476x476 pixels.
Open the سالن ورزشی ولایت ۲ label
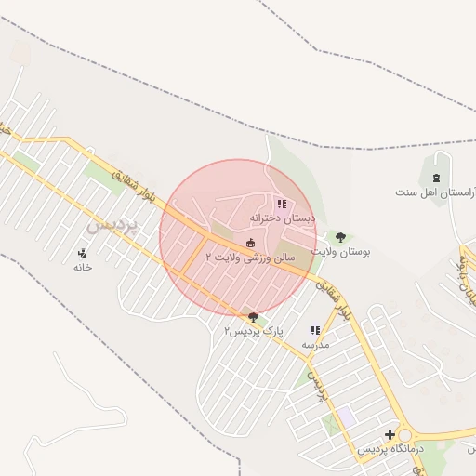[250, 258]
